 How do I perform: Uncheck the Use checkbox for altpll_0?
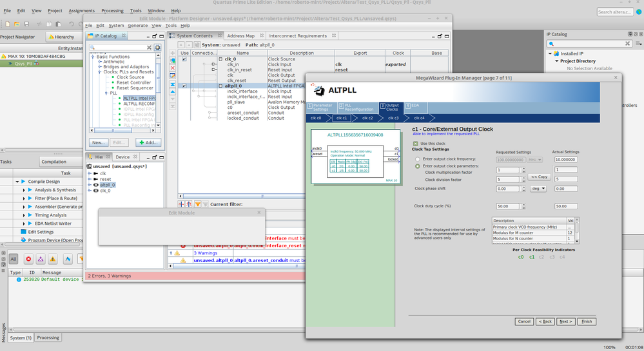(184, 86)
